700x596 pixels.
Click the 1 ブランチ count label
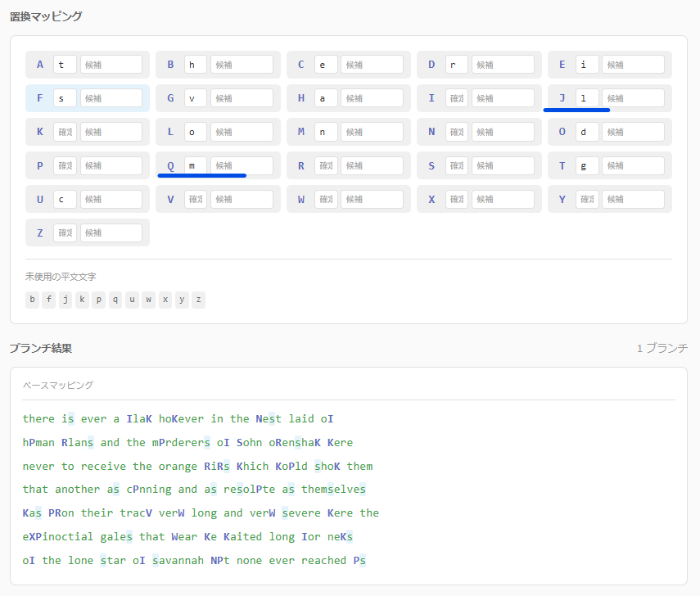click(662, 348)
